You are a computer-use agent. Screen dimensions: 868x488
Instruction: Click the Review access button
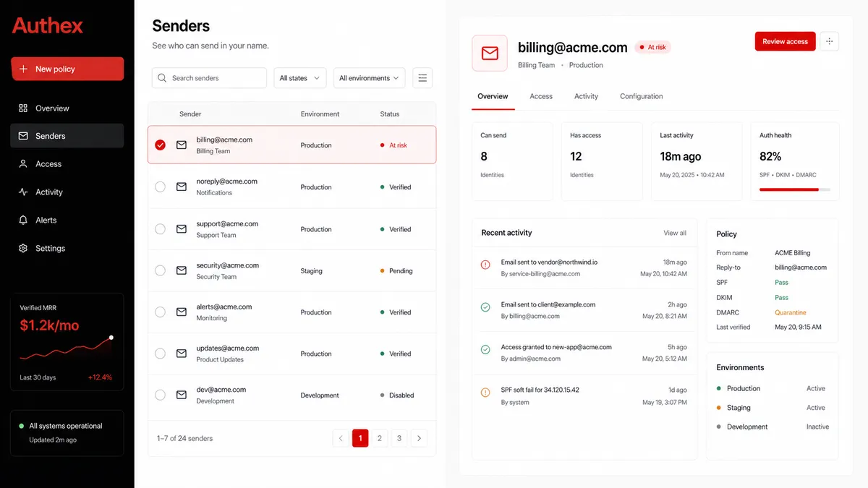pos(785,41)
